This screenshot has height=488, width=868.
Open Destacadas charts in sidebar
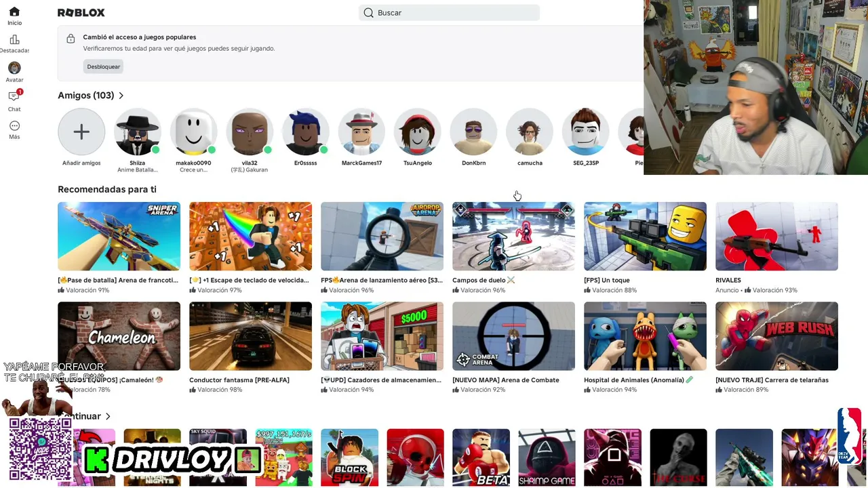14,44
